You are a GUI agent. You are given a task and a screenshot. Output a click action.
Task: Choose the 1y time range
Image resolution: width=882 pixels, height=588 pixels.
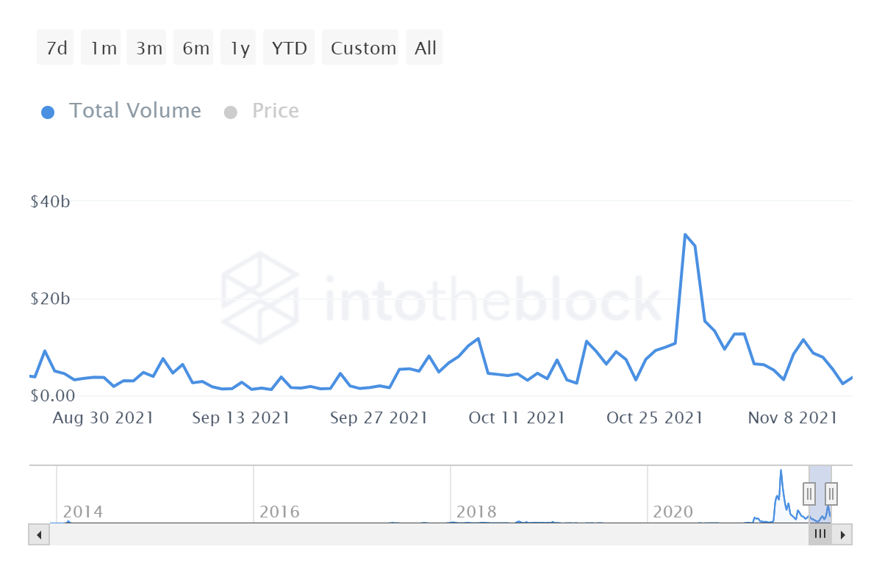240,48
